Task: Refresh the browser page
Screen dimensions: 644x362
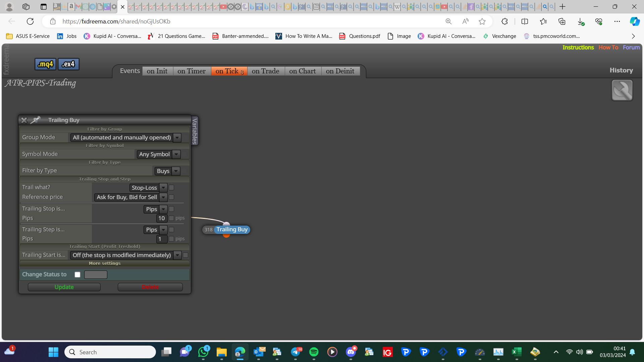Action: (30, 21)
